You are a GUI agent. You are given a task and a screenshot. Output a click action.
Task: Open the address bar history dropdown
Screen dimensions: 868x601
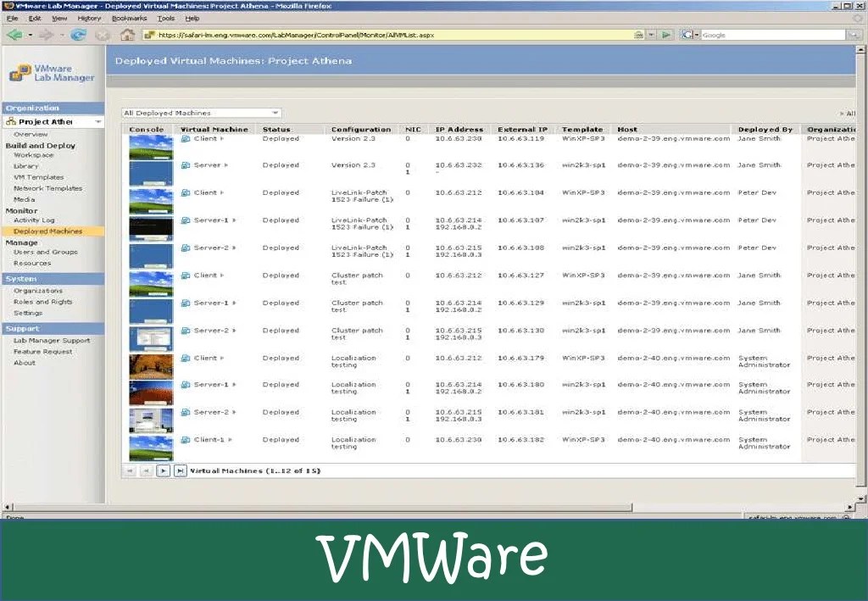(x=652, y=35)
